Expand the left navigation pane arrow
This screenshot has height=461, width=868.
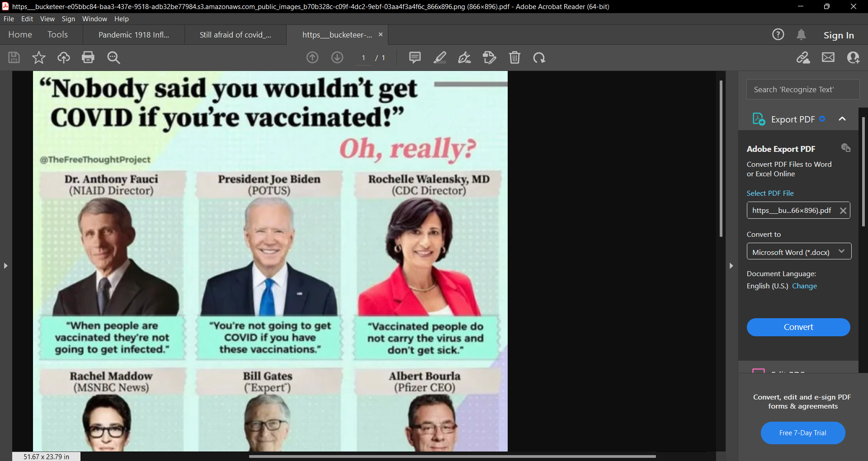click(5, 266)
